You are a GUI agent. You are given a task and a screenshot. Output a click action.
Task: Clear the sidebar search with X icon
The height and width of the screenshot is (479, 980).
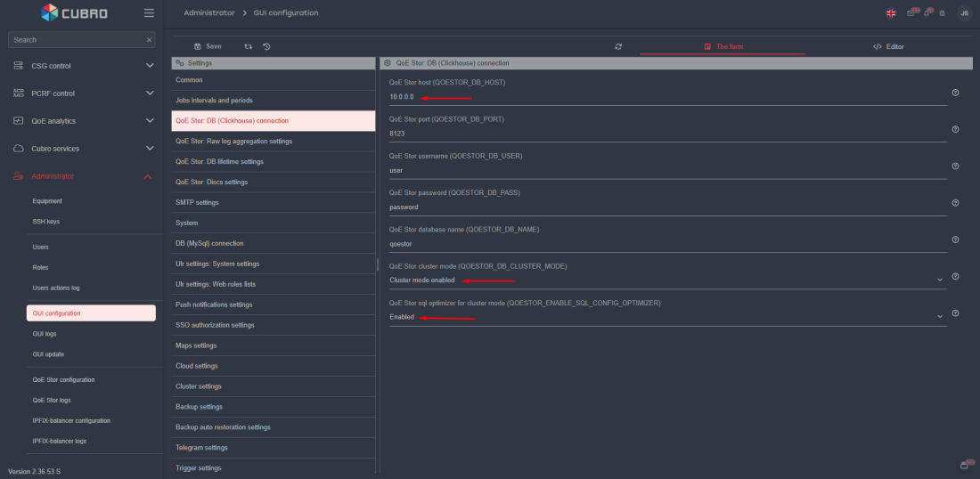click(149, 40)
